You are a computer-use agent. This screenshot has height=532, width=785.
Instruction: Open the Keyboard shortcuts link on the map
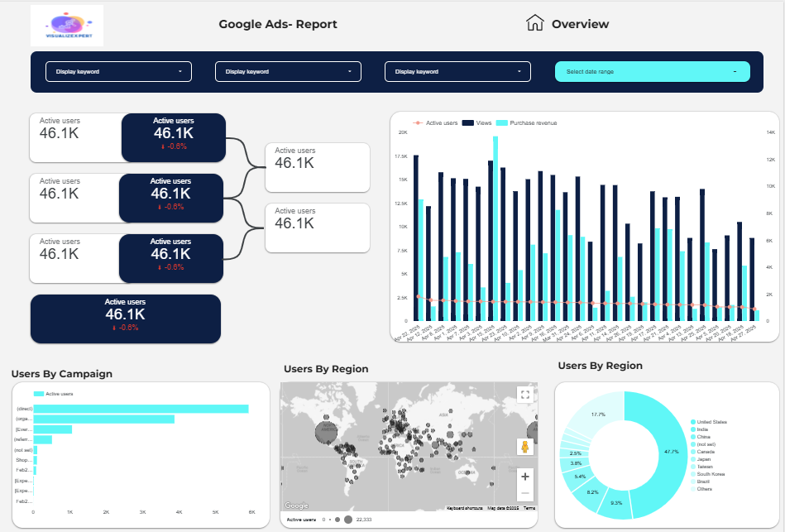[x=466, y=506]
